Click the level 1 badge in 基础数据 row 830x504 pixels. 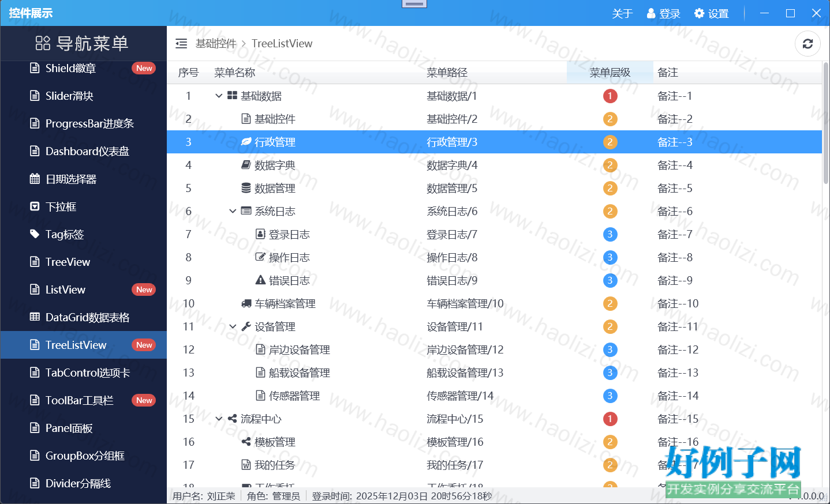coord(610,96)
